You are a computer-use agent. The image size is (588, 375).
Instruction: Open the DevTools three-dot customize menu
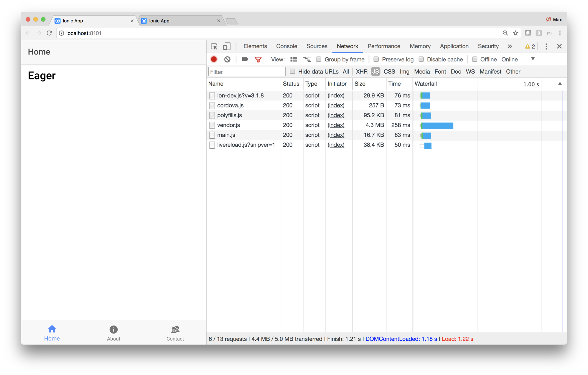click(x=546, y=46)
